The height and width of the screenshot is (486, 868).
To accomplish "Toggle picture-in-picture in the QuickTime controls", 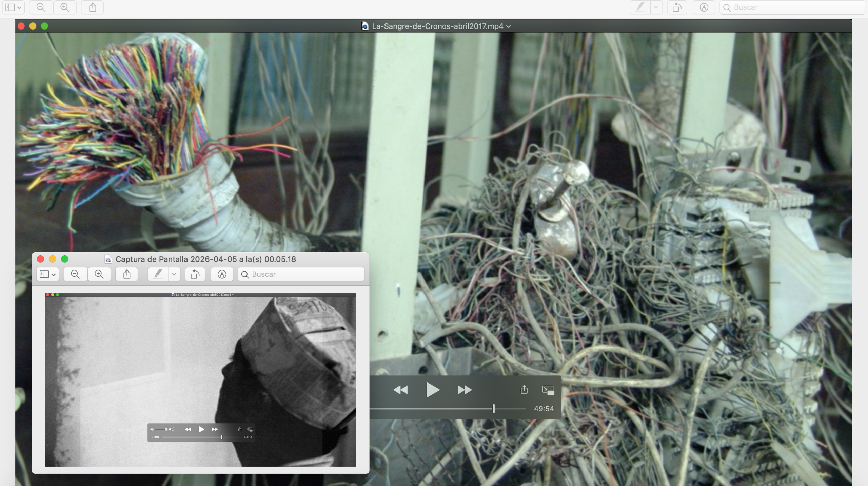I will [548, 390].
